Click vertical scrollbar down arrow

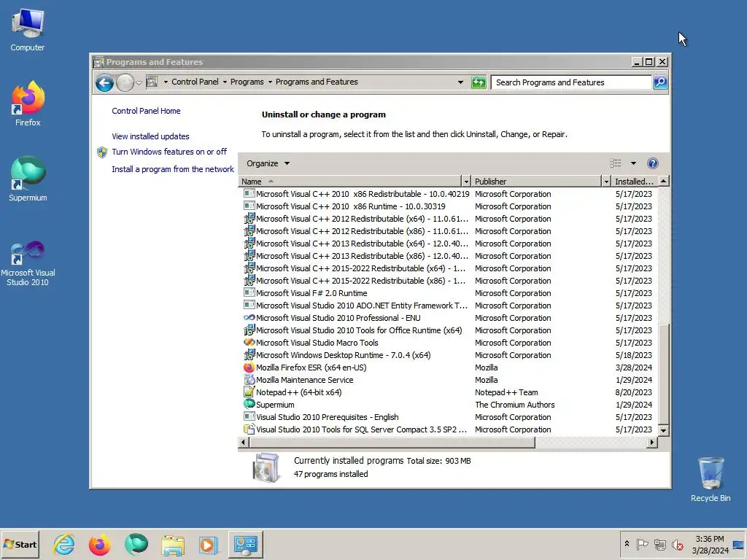[663, 430]
